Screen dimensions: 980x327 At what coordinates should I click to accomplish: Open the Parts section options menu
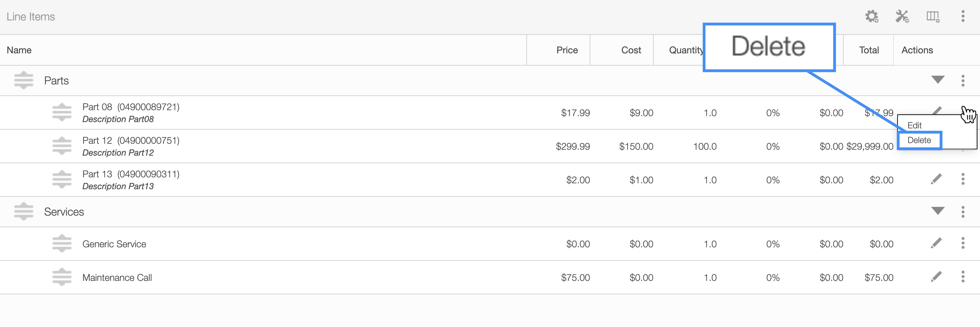click(963, 81)
